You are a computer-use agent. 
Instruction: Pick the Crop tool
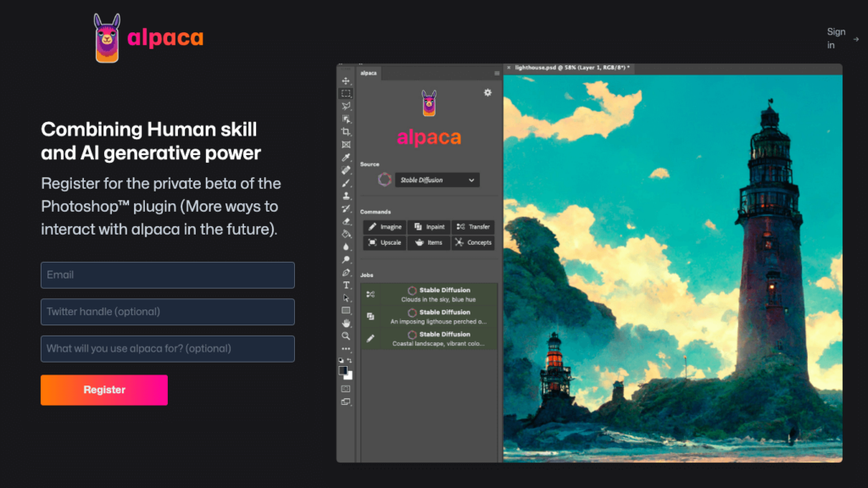(x=346, y=132)
